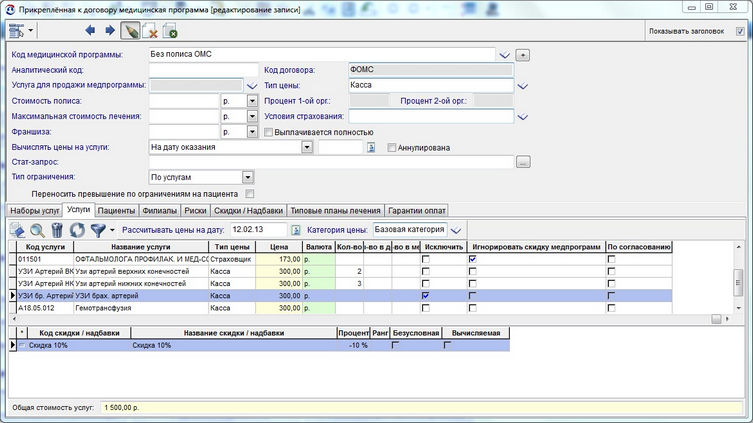
Task: Click the application icon in title bar
Action: [10, 9]
